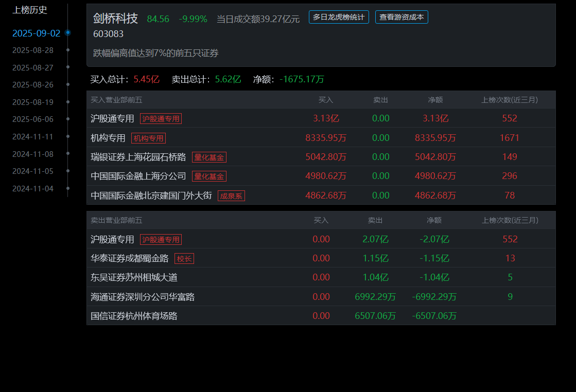
Task: Click 机构专用 name in buy table
Action: coord(108,138)
